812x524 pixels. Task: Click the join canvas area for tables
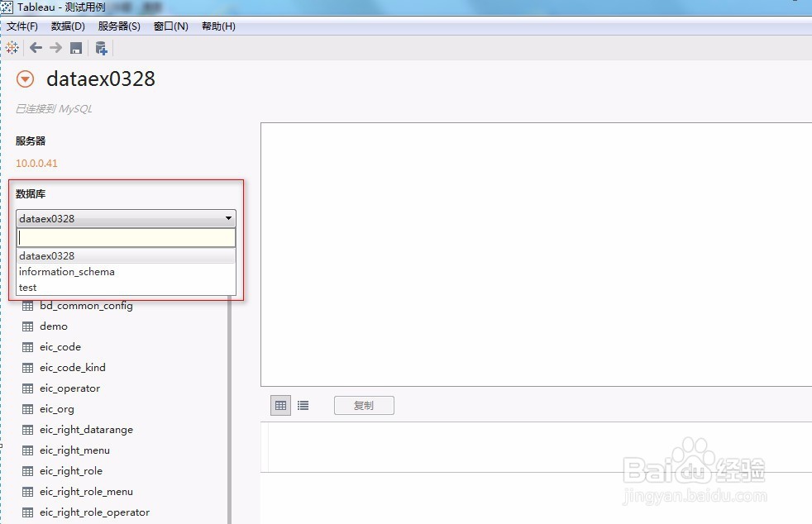(536, 255)
